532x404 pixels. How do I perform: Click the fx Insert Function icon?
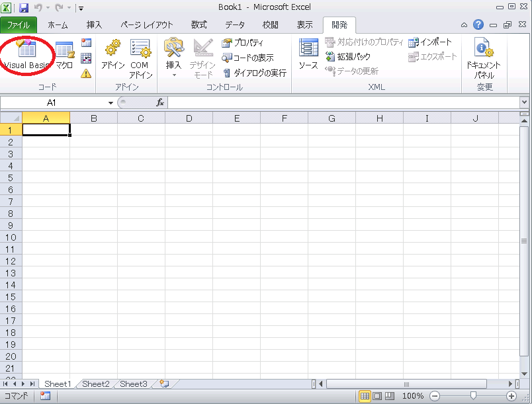click(160, 102)
